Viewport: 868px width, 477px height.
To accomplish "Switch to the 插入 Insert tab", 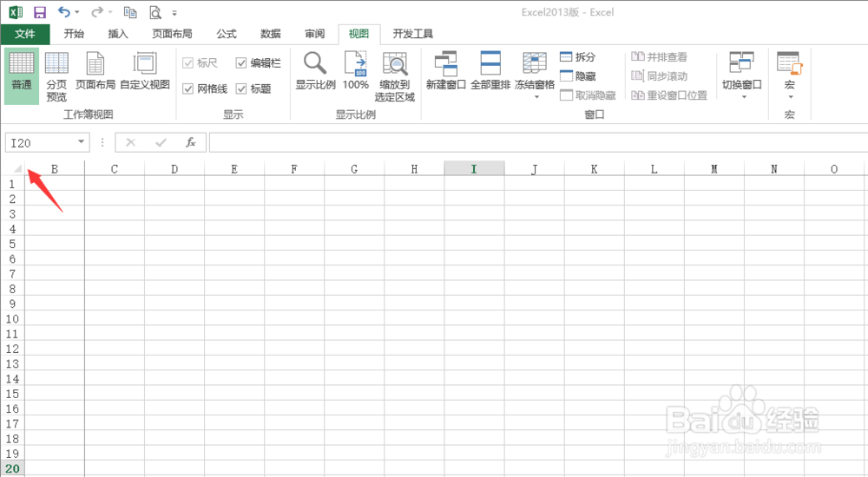I will click(118, 34).
